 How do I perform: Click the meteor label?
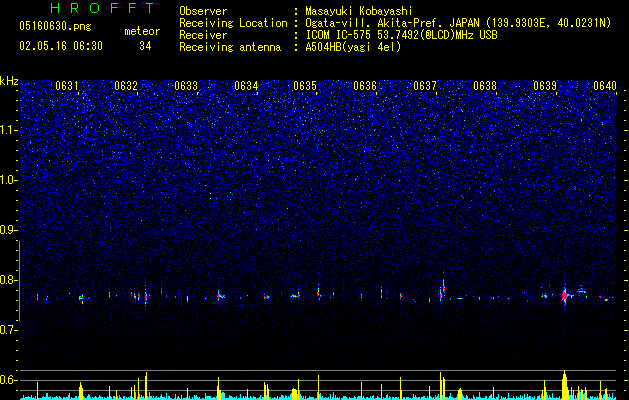tap(142, 31)
